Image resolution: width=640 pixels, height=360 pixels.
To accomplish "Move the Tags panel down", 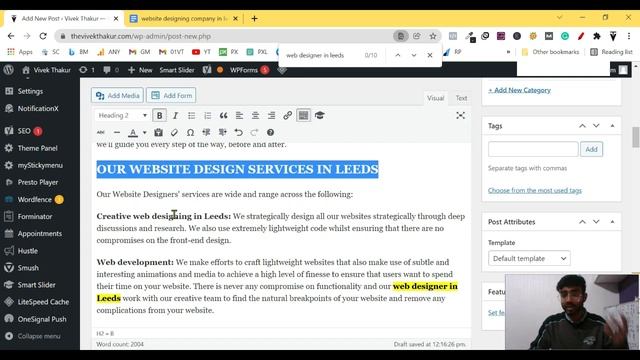I will pyautogui.click(x=596, y=126).
